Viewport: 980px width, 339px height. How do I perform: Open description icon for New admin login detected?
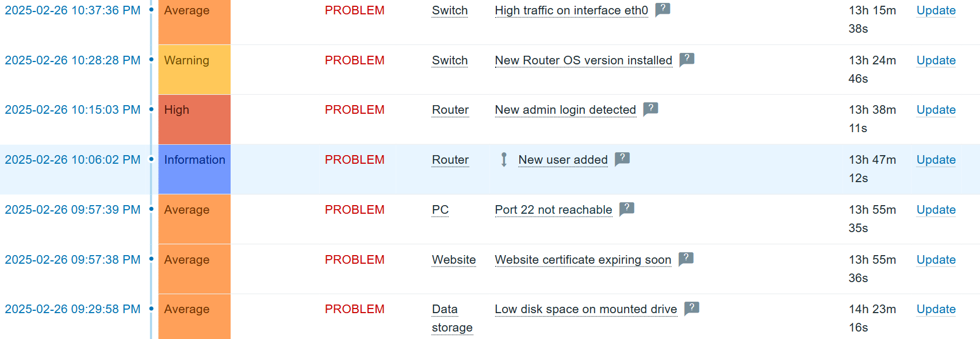tap(650, 109)
